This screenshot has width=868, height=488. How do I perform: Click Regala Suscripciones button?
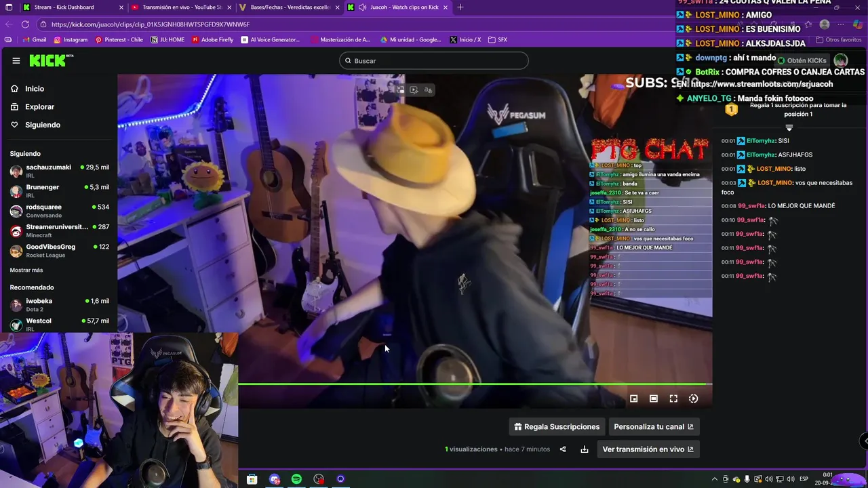coord(557,426)
